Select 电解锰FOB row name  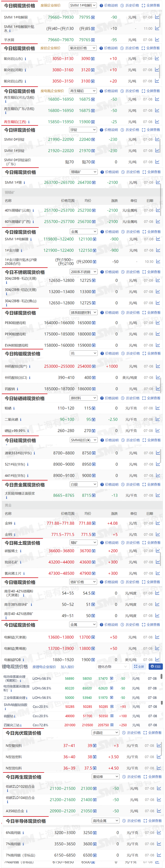(12, 660)
